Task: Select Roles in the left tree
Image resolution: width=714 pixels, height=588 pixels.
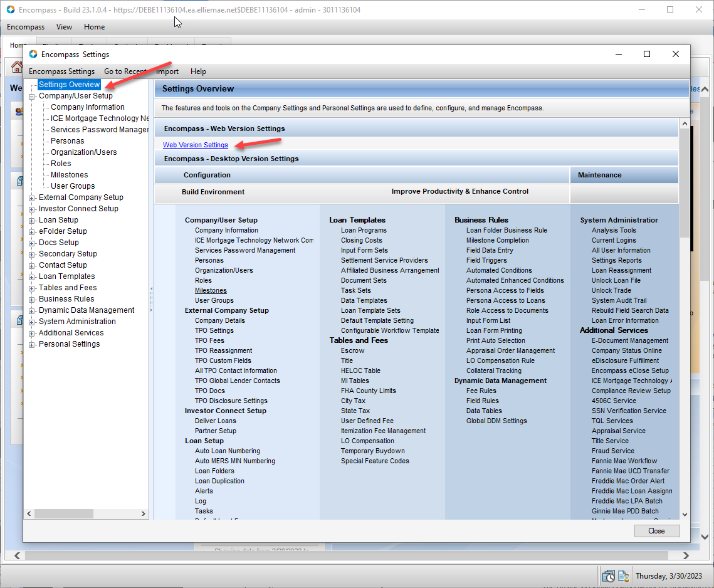Action: (x=61, y=164)
